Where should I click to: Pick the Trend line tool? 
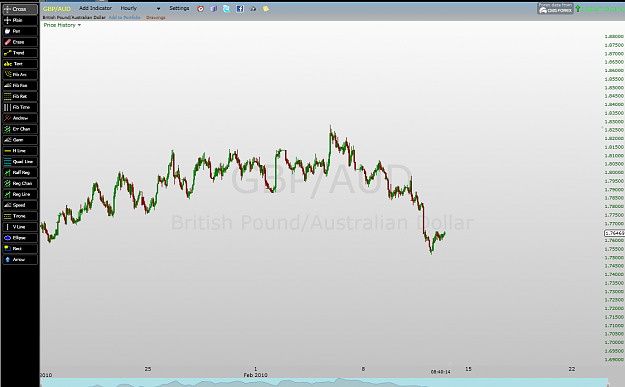[x=20, y=53]
